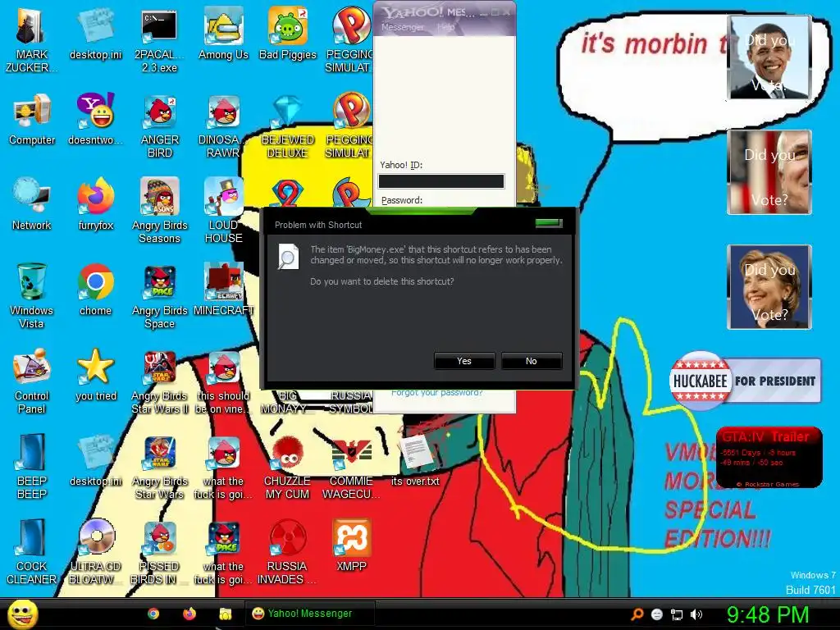Viewport: 840px width, 630px height.
Task: Open the this should be on vine shortcut
Action: click(223, 381)
